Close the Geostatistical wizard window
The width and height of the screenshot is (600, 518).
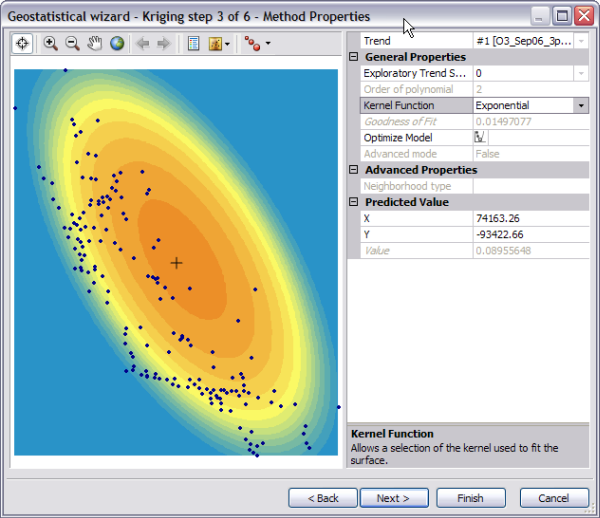pyautogui.click(x=584, y=16)
